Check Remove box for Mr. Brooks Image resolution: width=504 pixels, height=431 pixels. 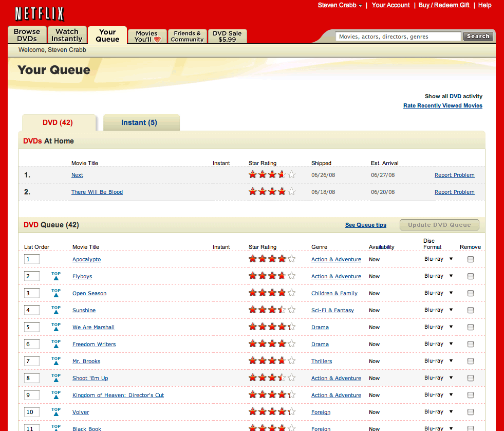click(471, 361)
